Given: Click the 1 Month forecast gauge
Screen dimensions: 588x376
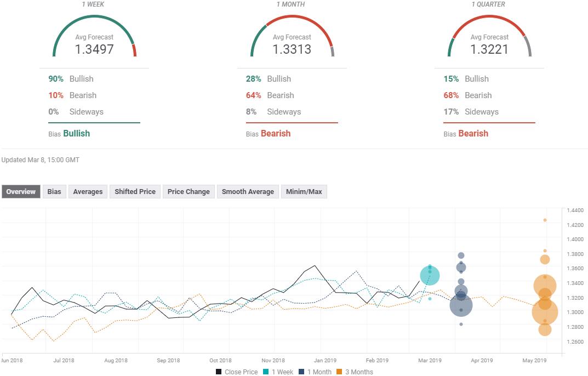Looking at the screenshot, I should [292, 36].
